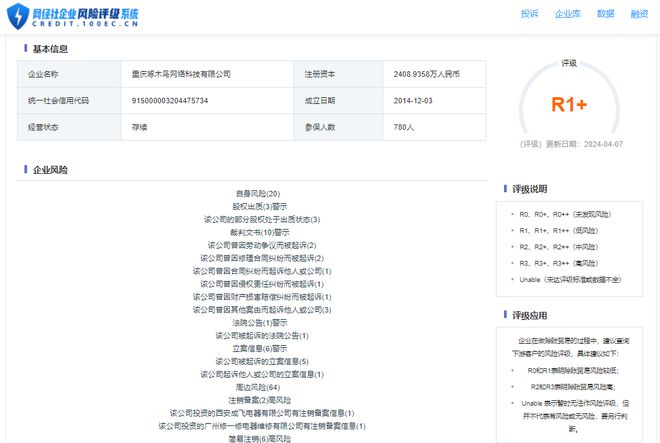Select insured count 780人
Image resolution: width=660 pixels, height=443 pixels.
click(404, 127)
